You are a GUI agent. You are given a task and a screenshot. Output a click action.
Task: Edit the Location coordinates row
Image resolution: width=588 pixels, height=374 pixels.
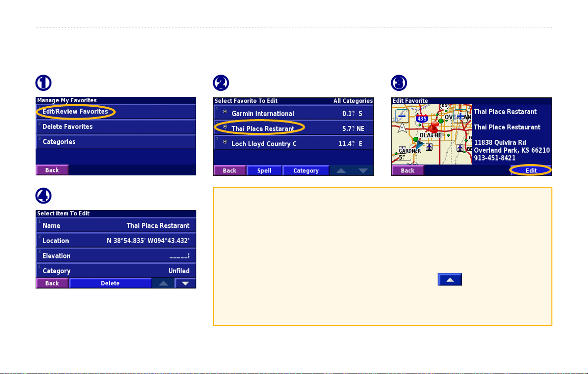tap(116, 241)
